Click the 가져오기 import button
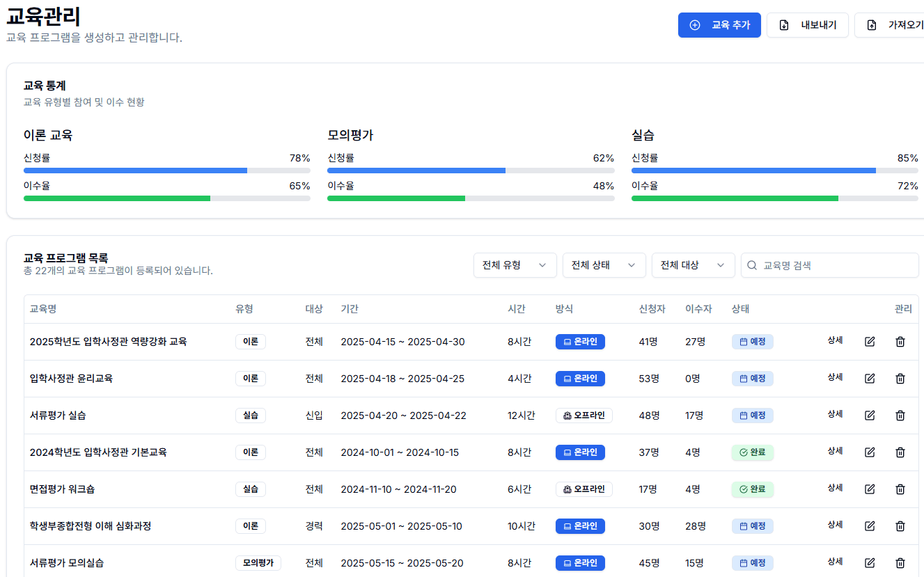The height and width of the screenshot is (577, 924). click(x=891, y=25)
